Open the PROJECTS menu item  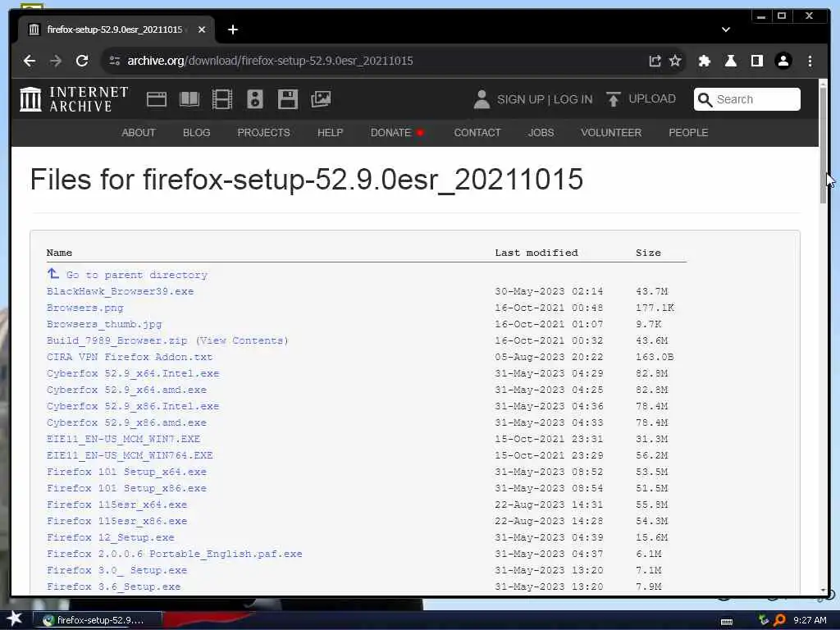pos(263,132)
